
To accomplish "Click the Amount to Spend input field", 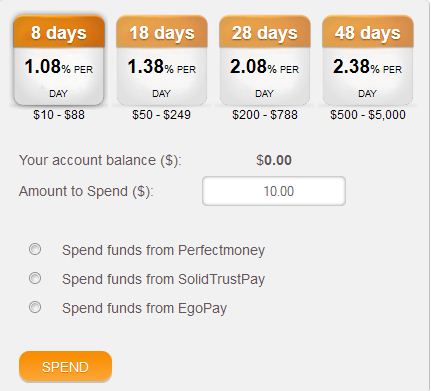I will click(274, 191).
